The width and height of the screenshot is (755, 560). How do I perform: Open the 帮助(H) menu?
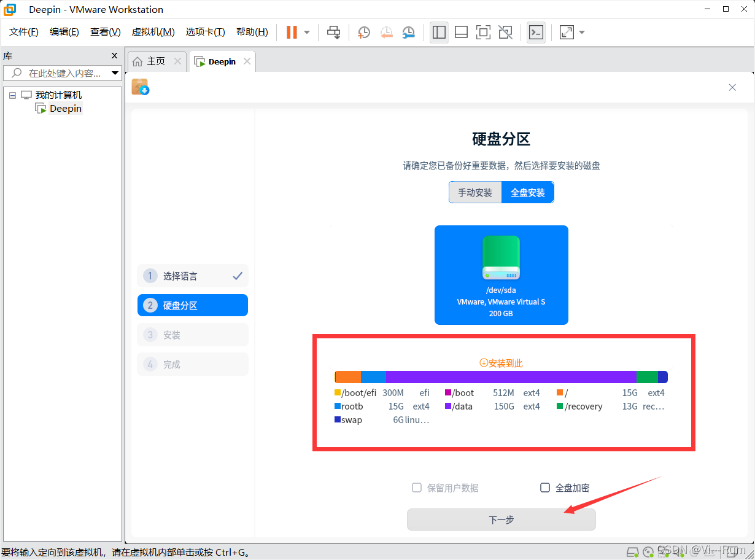coord(252,32)
